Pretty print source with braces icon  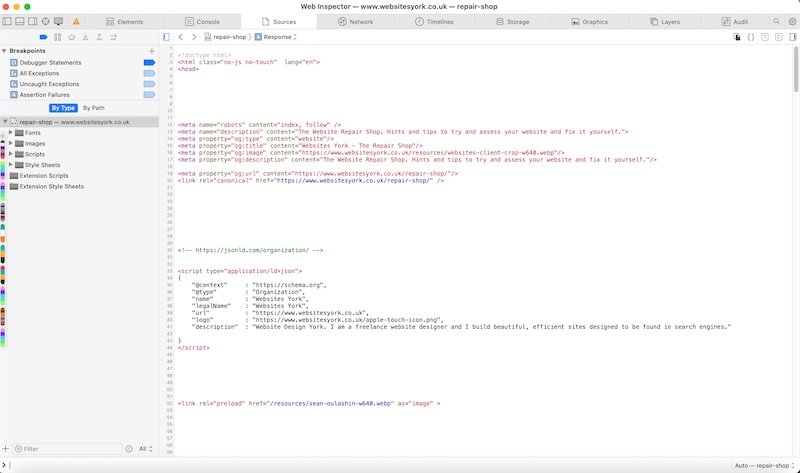[x=751, y=37]
